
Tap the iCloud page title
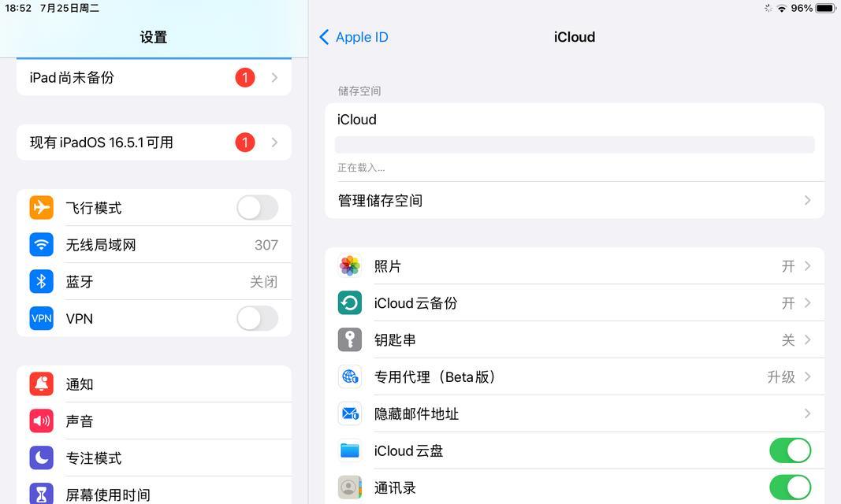(x=575, y=37)
